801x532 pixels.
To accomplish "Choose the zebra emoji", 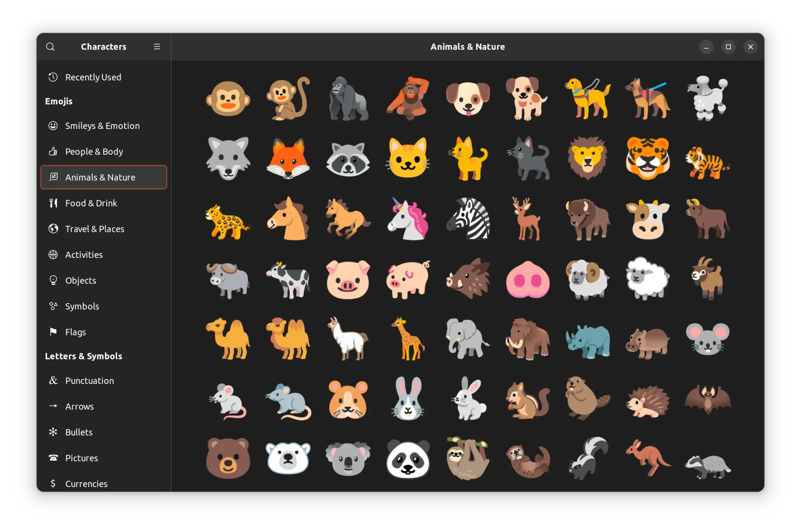I will pyautogui.click(x=468, y=219).
